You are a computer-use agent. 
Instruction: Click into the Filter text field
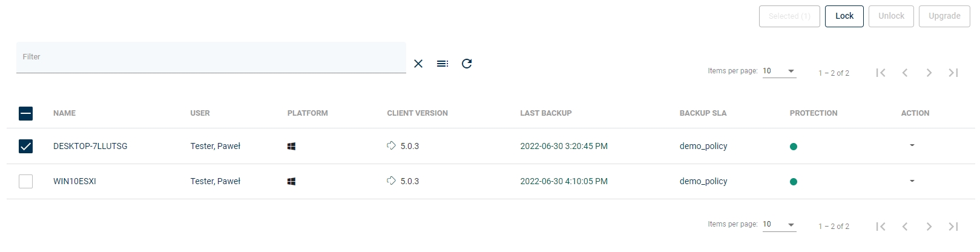[x=211, y=58]
